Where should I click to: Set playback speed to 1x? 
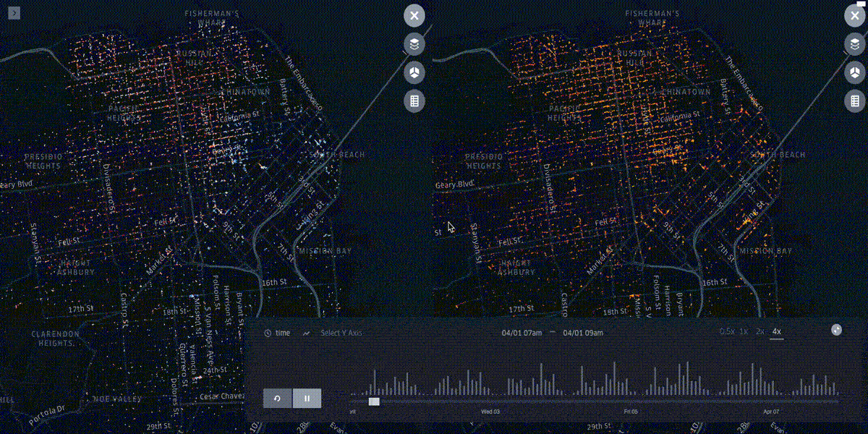(744, 331)
